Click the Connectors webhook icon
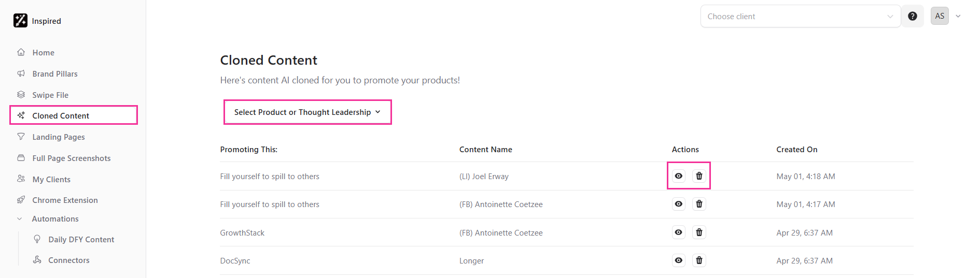 coord(37,260)
